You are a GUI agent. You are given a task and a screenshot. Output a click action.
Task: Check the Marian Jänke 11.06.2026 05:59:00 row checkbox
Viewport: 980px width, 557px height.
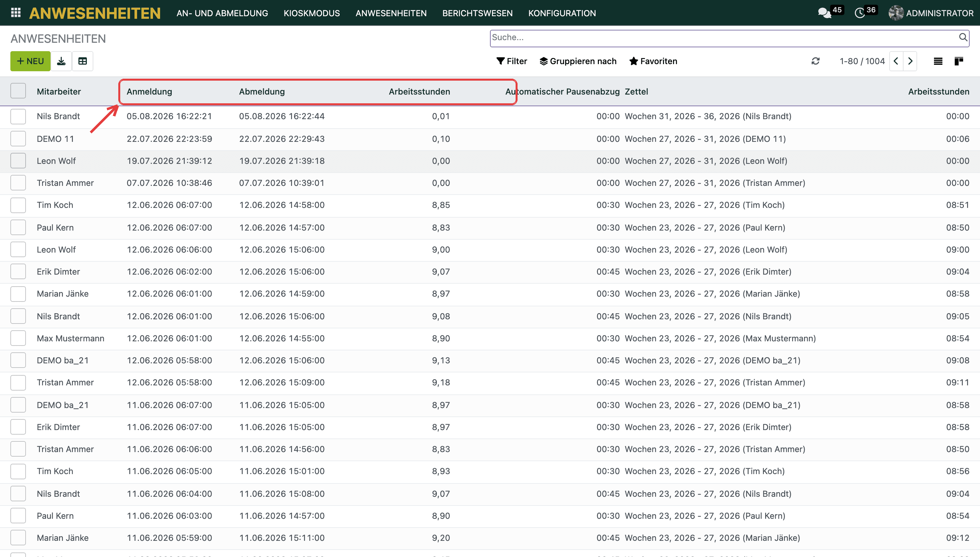pos(18,538)
